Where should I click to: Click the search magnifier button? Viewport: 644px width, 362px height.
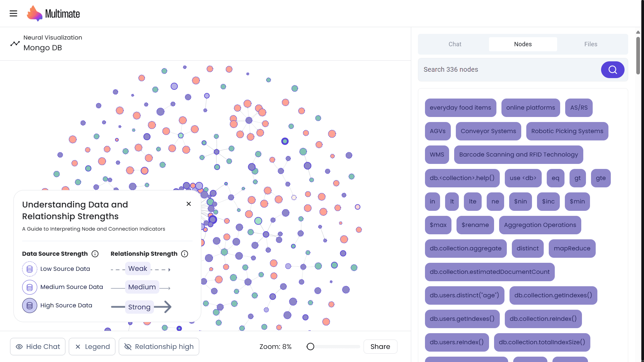pyautogui.click(x=612, y=70)
